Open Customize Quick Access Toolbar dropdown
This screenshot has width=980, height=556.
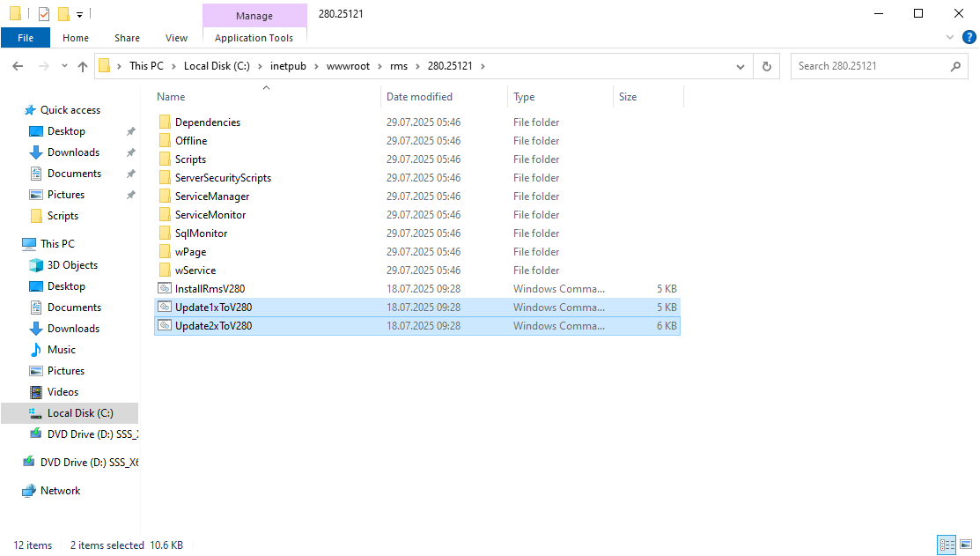point(79,14)
